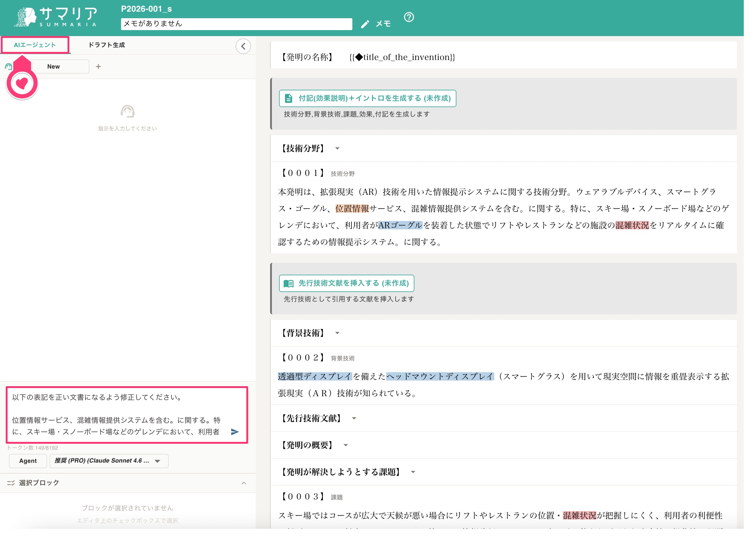
Task: Expand 発明の概要 section dropdown arrow
Action: coord(346,445)
